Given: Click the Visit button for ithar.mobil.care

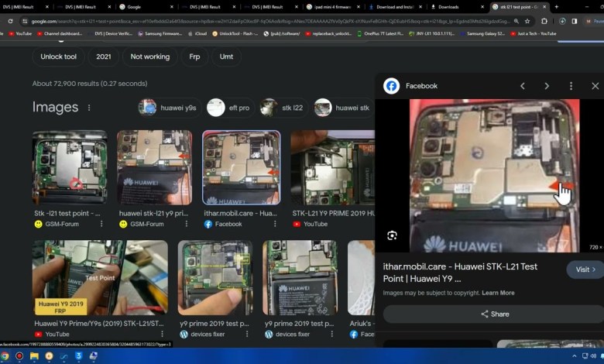Looking at the screenshot, I should click(584, 270).
